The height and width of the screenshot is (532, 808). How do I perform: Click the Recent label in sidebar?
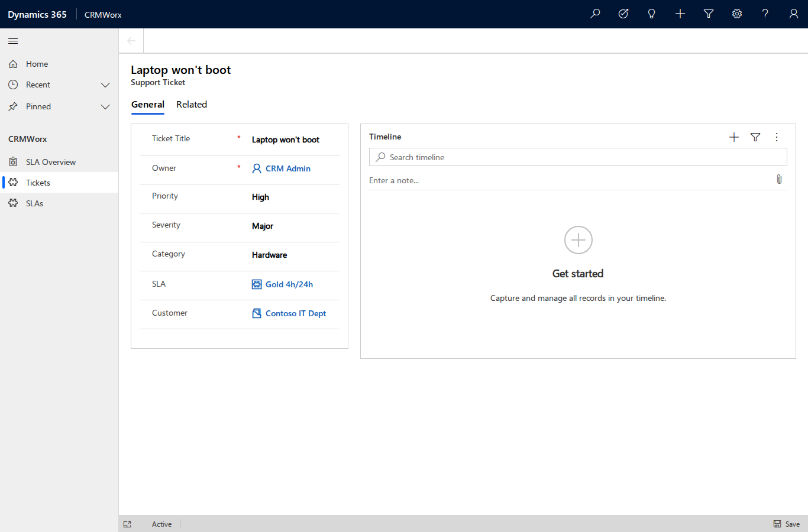(38, 85)
